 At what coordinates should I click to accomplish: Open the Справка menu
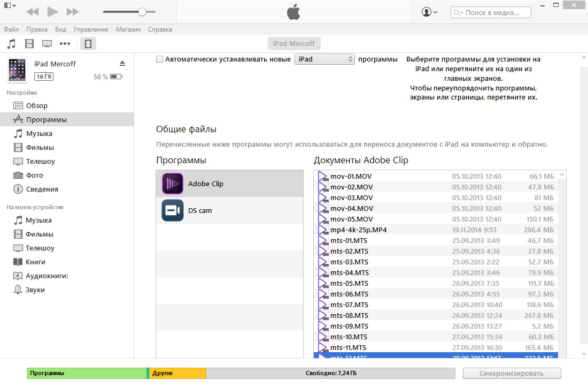pos(160,29)
